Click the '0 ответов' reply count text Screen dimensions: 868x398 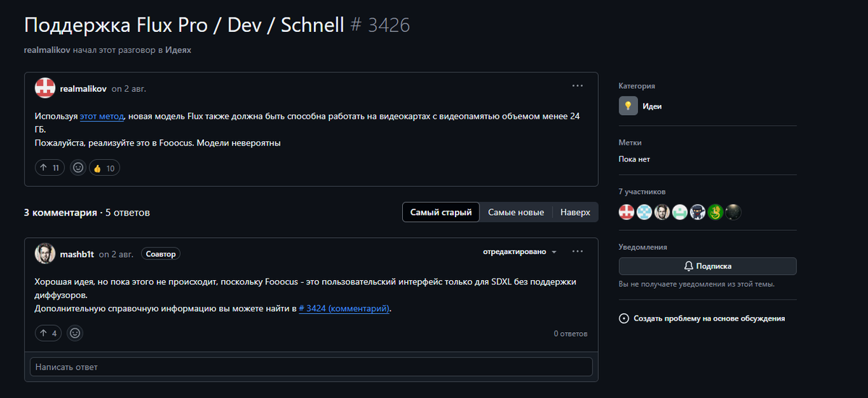571,334
